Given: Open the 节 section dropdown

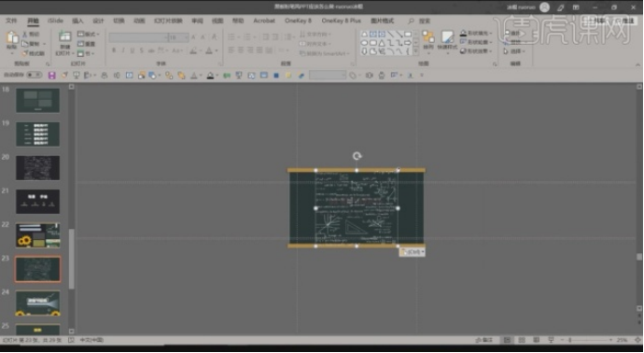Looking at the screenshot, I should [x=86, y=53].
